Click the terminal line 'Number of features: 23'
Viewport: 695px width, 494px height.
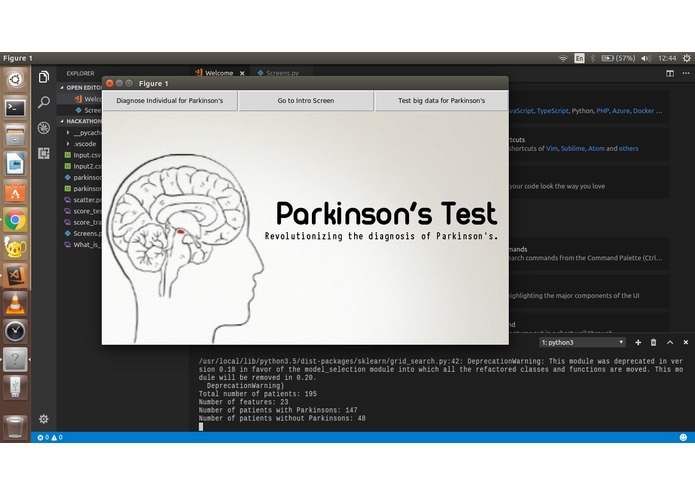(x=243, y=402)
